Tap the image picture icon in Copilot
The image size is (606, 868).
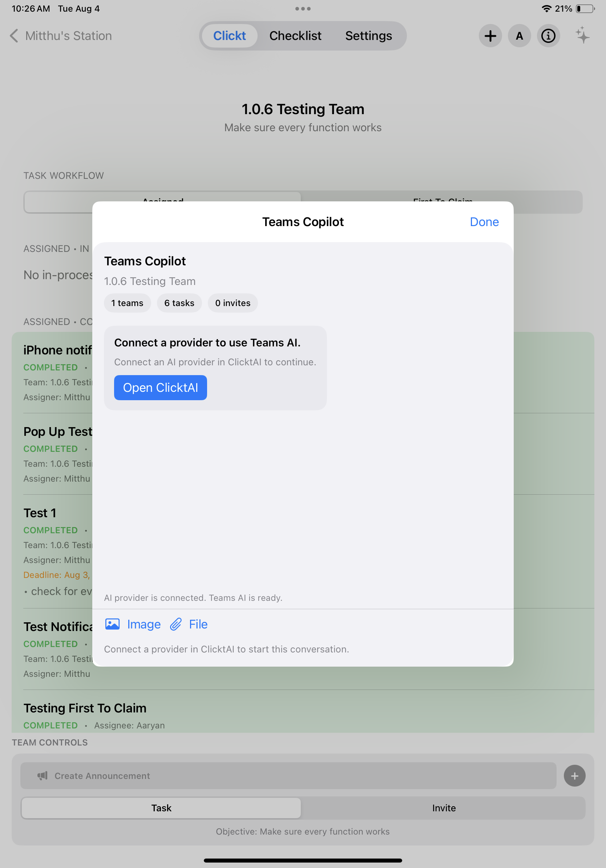click(x=112, y=624)
